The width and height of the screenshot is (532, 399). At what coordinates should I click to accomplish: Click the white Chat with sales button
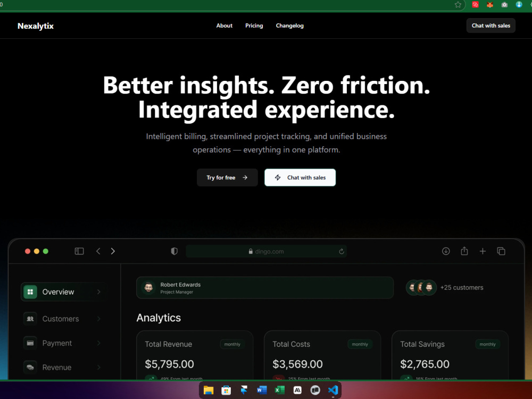[x=300, y=178]
